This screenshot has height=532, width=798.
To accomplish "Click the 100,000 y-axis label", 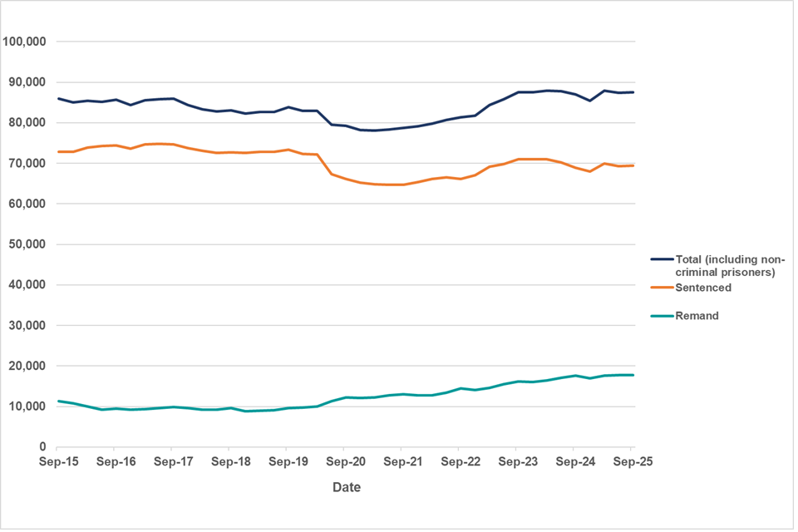I will tap(24, 42).
